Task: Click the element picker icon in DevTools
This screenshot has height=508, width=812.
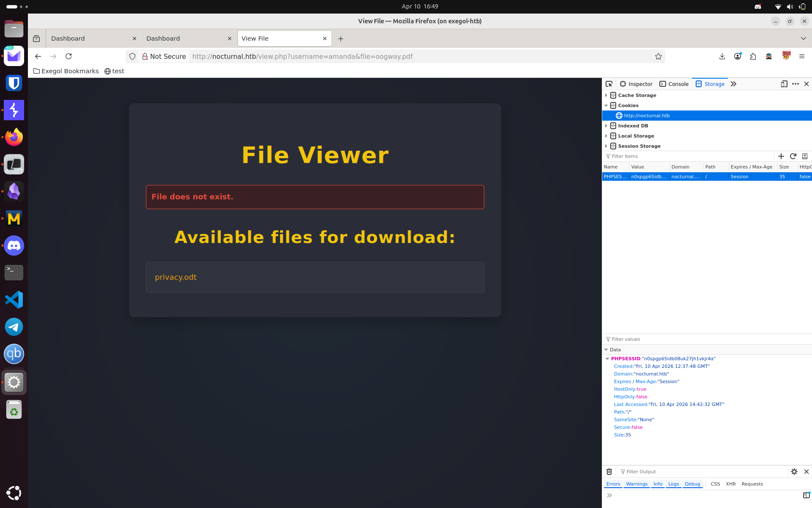Action: coord(609,84)
